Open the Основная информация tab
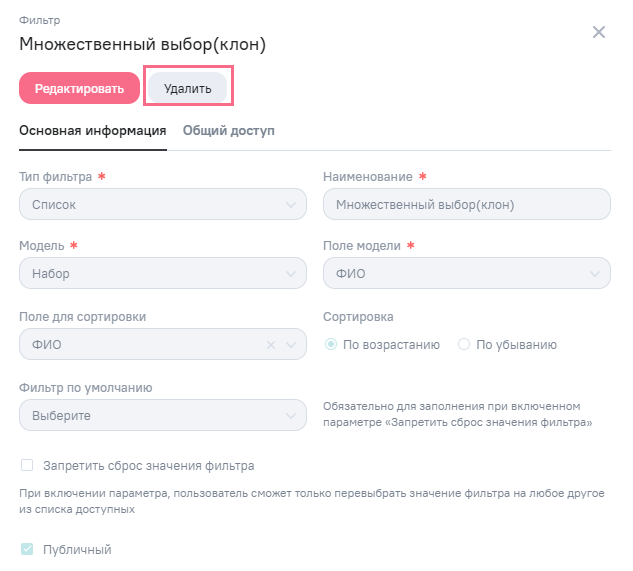633x571 pixels. (x=92, y=130)
